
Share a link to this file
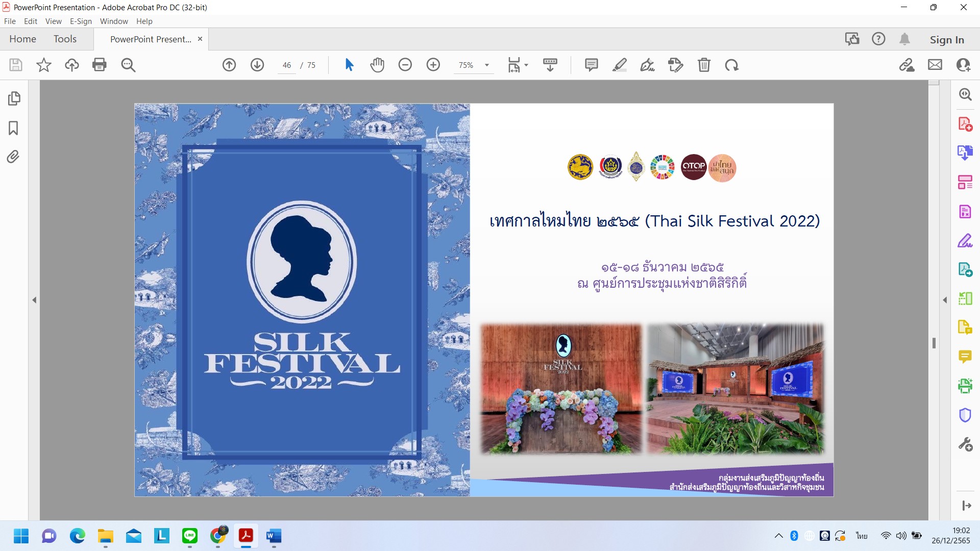(x=907, y=65)
